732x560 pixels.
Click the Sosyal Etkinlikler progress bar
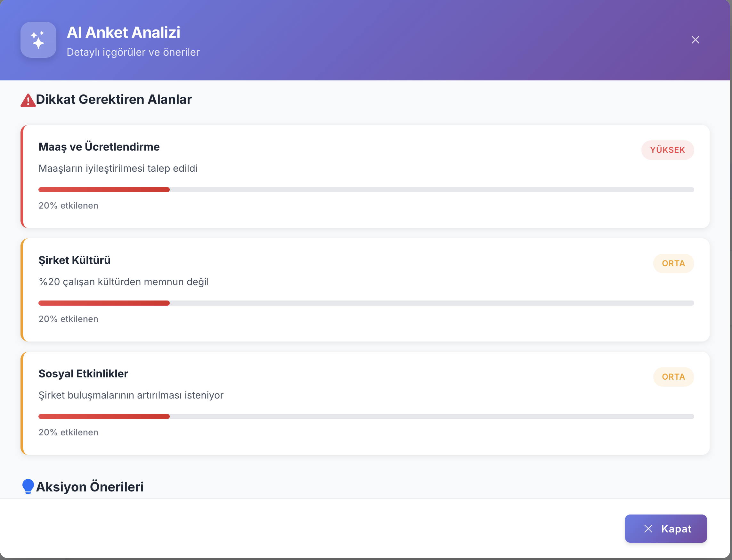pos(366,416)
